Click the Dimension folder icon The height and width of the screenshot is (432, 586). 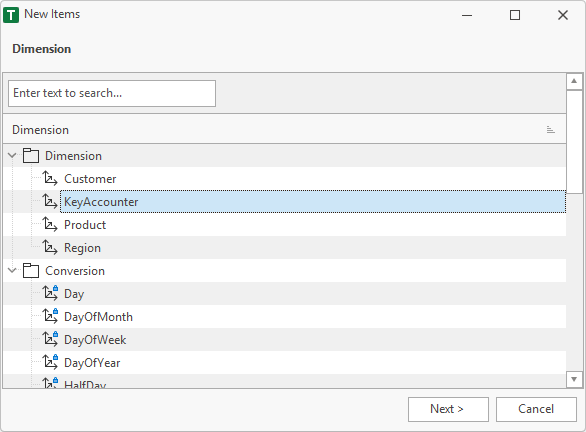(x=31, y=155)
